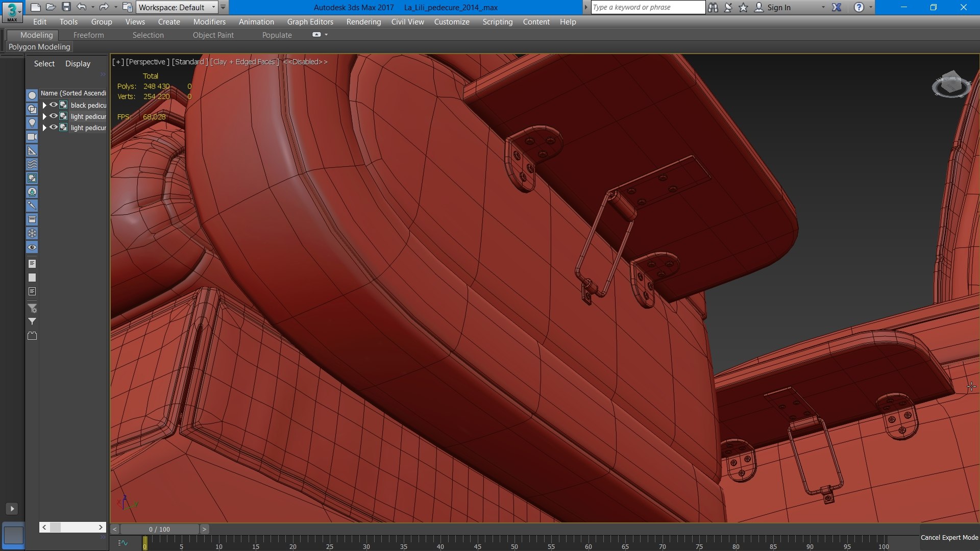Open the Select menu in Scene Explorer

pyautogui.click(x=44, y=63)
